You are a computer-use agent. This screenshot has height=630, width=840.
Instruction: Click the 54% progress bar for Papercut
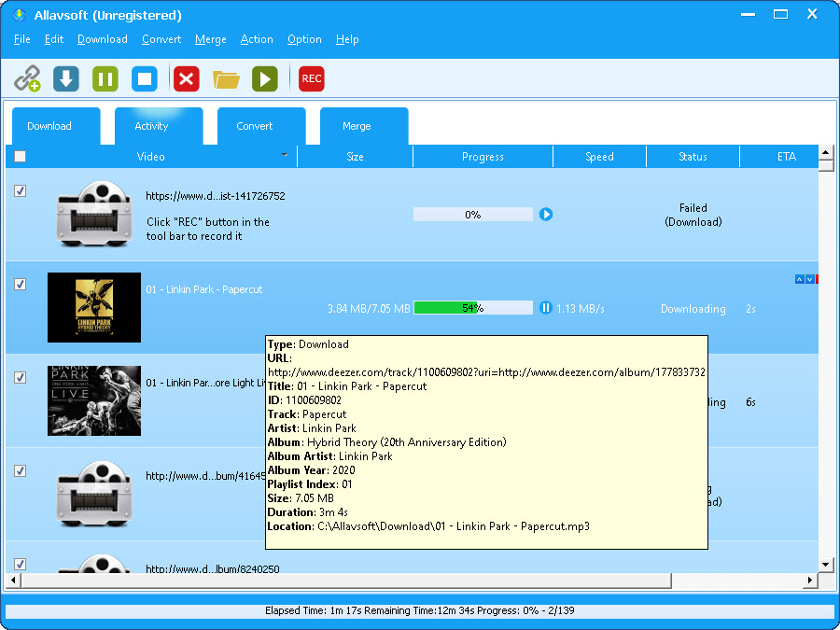[473, 307]
